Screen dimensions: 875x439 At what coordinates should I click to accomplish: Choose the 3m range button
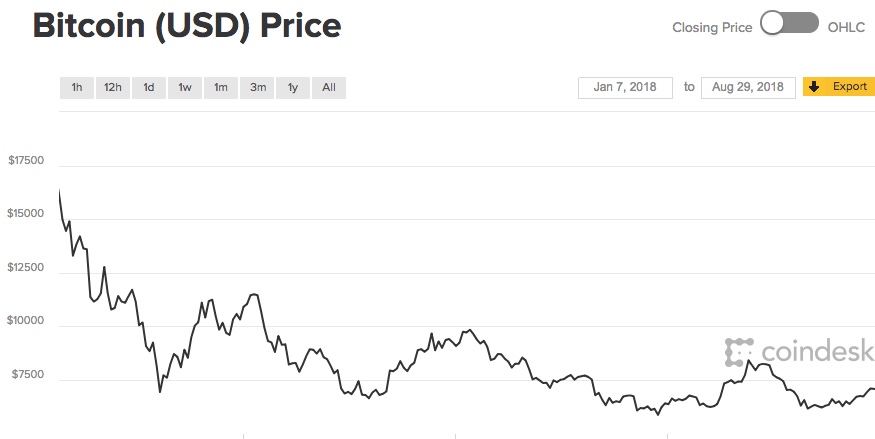tap(257, 88)
